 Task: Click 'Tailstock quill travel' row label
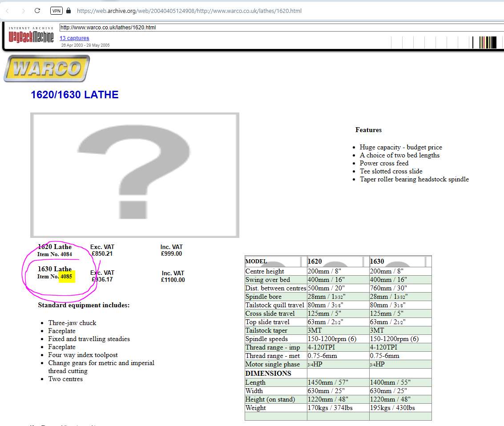pos(274,305)
